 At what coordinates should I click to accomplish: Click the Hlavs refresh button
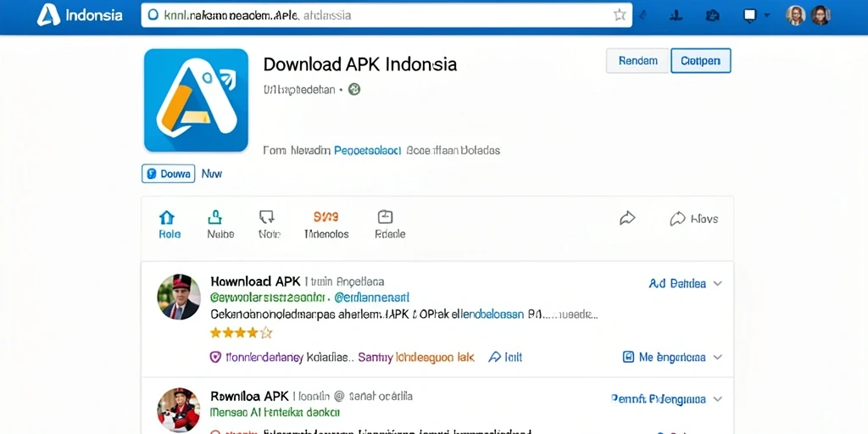click(x=693, y=219)
